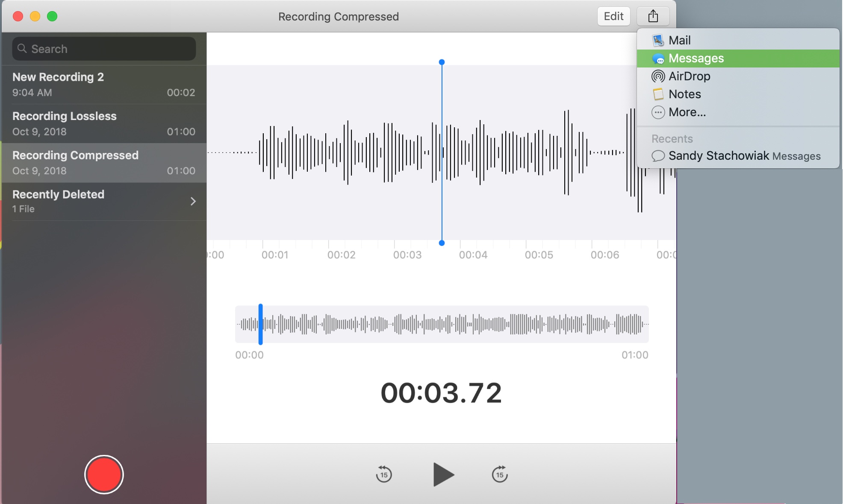843x504 pixels.
Task: Click the window title Recording Compressed
Action: coord(339,17)
